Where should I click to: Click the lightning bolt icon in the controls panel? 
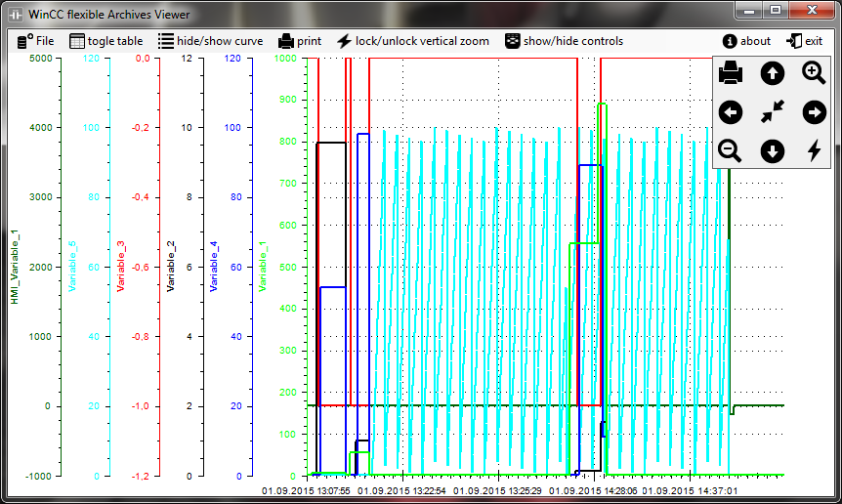point(814,150)
